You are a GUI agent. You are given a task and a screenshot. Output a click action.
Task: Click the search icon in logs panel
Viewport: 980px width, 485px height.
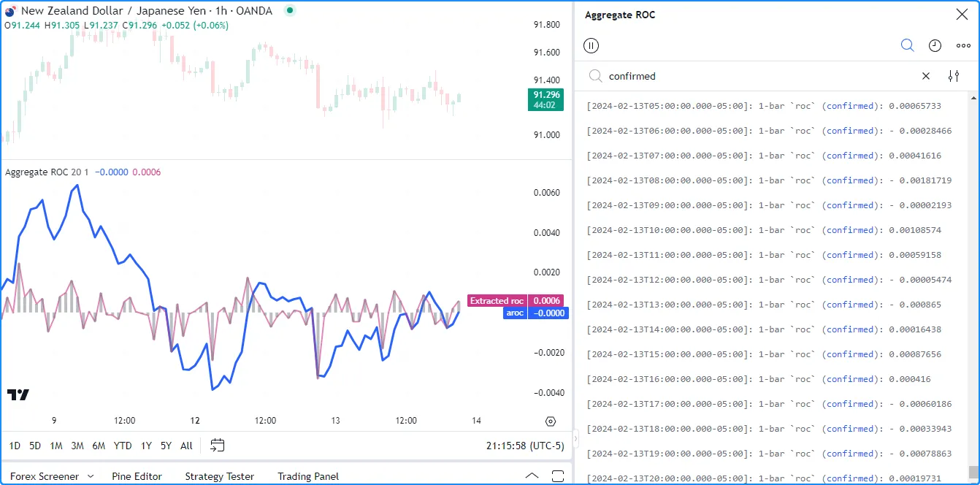(x=907, y=45)
